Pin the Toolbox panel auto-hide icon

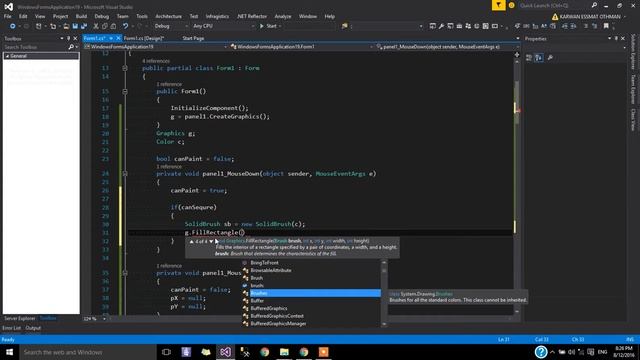point(68,38)
